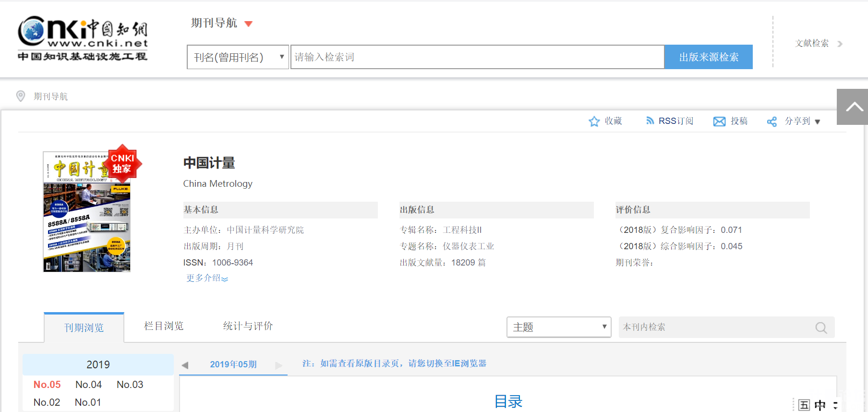Image resolution: width=868 pixels, height=412 pixels.
Task: Click the CNKI logo
Action: (83, 38)
